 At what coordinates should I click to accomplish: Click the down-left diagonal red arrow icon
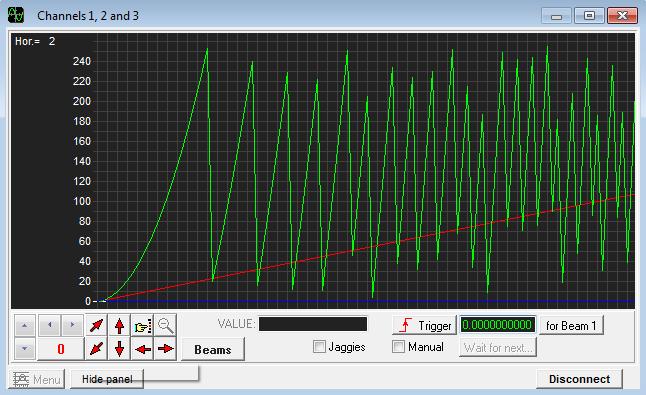coord(96,349)
